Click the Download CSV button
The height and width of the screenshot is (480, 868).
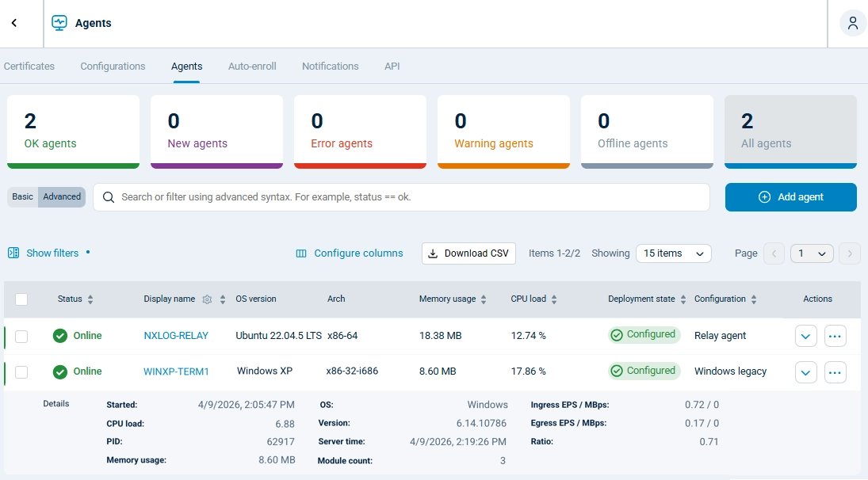point(468,253)
